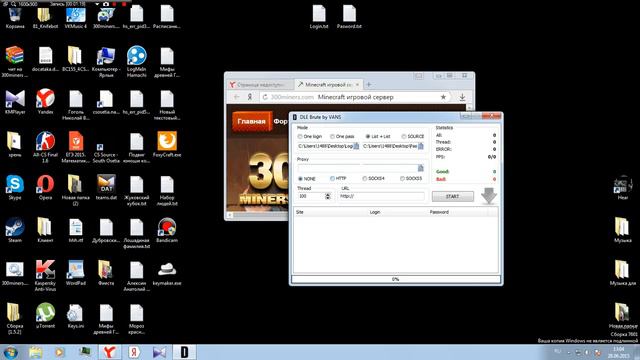Click the Thread count spinner arrows
This screenshot has width=640, height=360.
[327, 196]
